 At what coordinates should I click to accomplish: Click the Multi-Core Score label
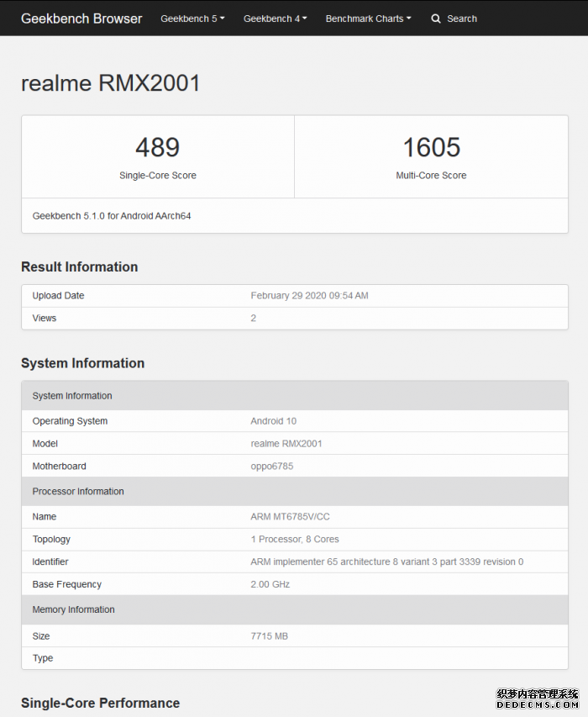[431, 175]
